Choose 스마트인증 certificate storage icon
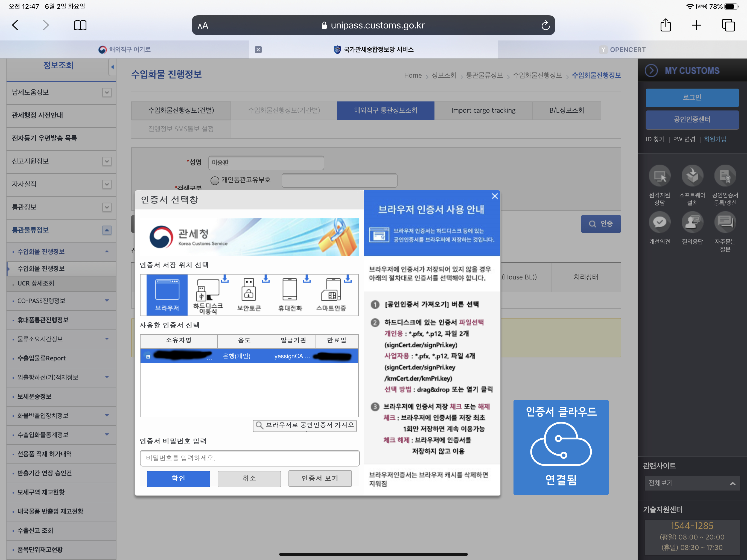This screenshot has height=560, width=747. pyautogui.click(x=331, y=294)
